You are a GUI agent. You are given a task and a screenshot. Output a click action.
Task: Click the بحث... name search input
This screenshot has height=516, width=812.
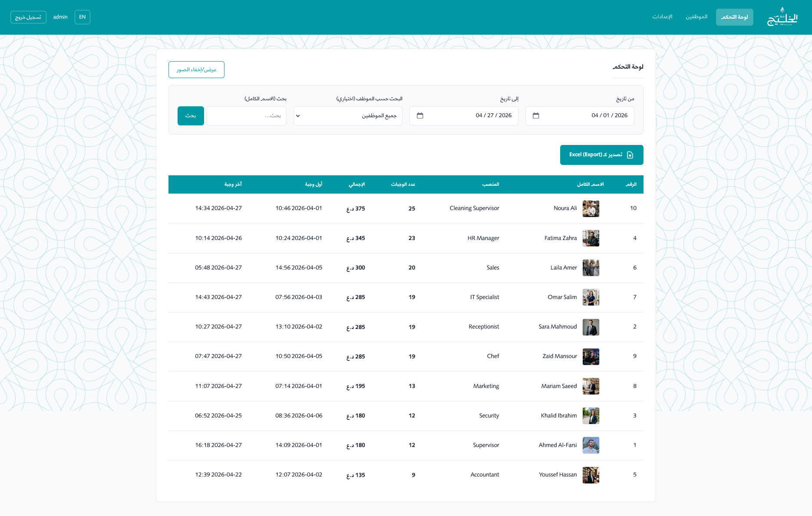coord(246,115)
